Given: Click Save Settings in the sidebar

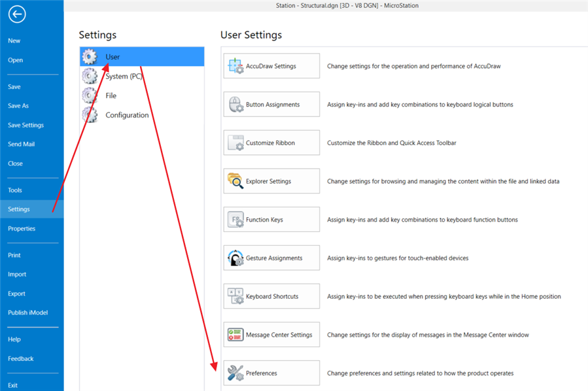Looking at the screenshot, I should tap(26, 125).
